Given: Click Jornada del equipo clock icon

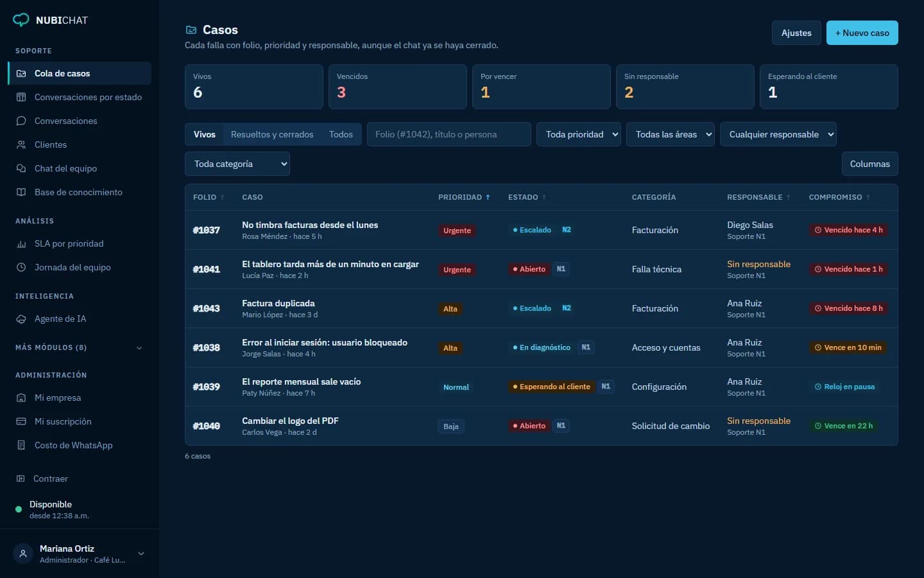Looking at the screenshot, I should (21, 267).
